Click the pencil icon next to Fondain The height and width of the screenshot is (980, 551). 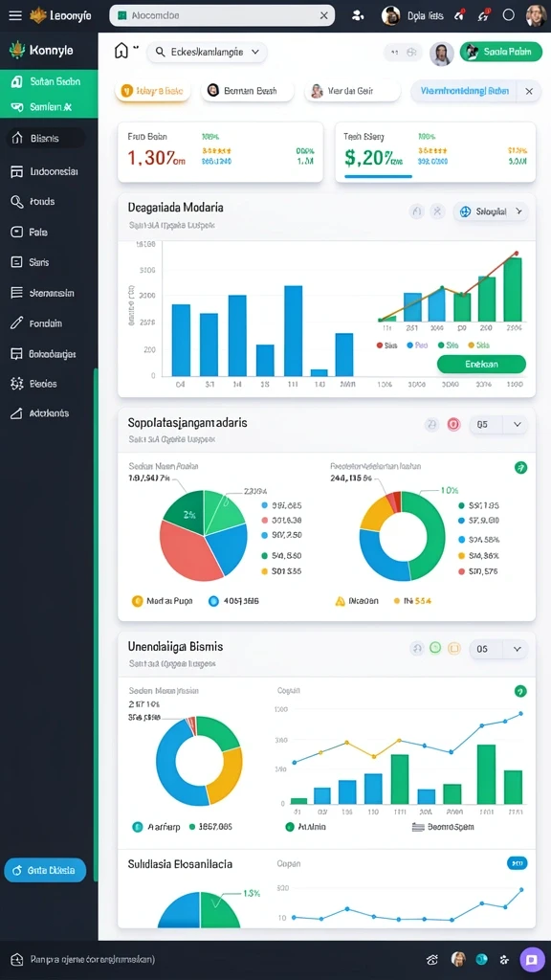point(17,323)
